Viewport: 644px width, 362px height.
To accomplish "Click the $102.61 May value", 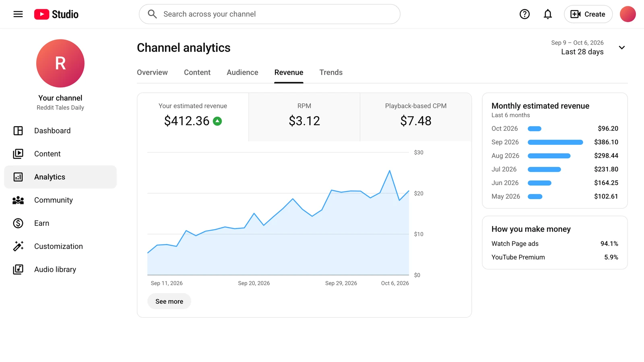I will (x=606, y=196).
